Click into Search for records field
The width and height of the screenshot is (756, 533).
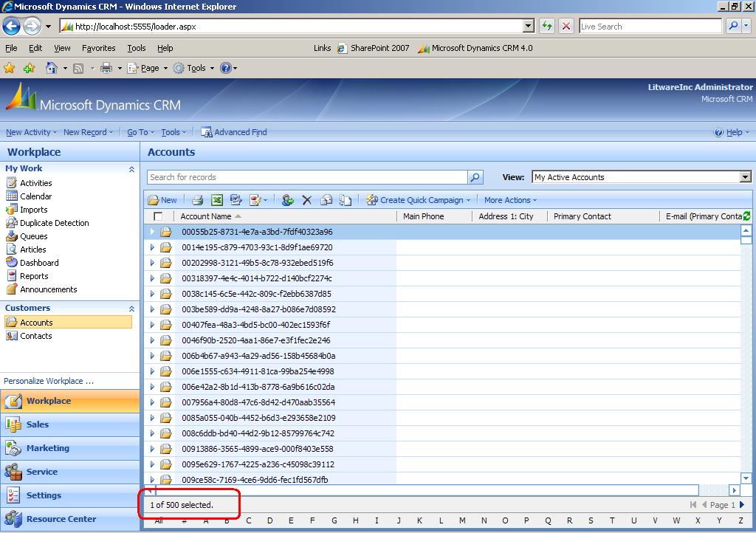[x=307, y=177]
